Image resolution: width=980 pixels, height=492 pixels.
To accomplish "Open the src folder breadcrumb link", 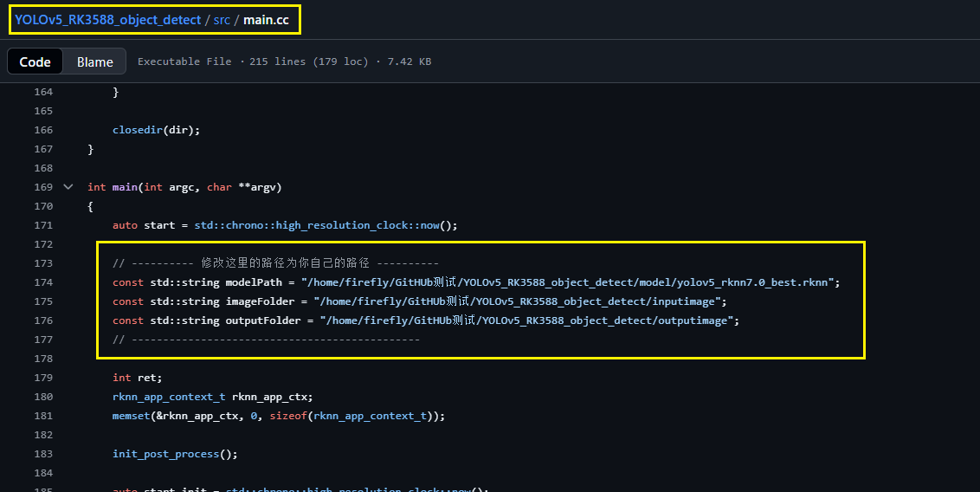I will pyautogui.click(x=222, y=20).
